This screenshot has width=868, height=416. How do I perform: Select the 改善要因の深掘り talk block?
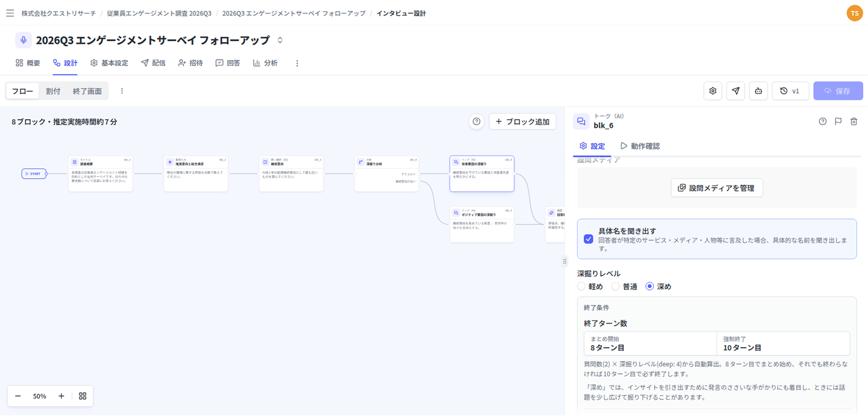pyautogui.click(x=482, y=173)
